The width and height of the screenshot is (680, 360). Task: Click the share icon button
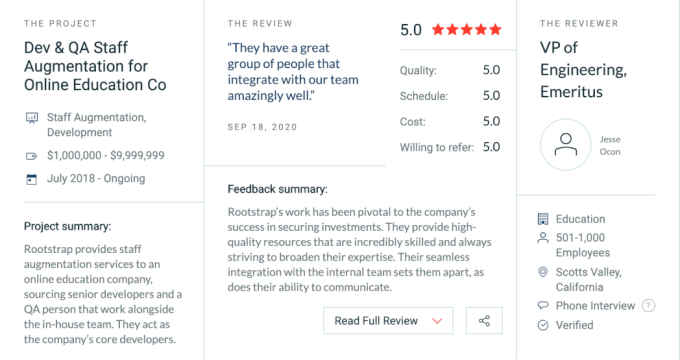(484, 321)
